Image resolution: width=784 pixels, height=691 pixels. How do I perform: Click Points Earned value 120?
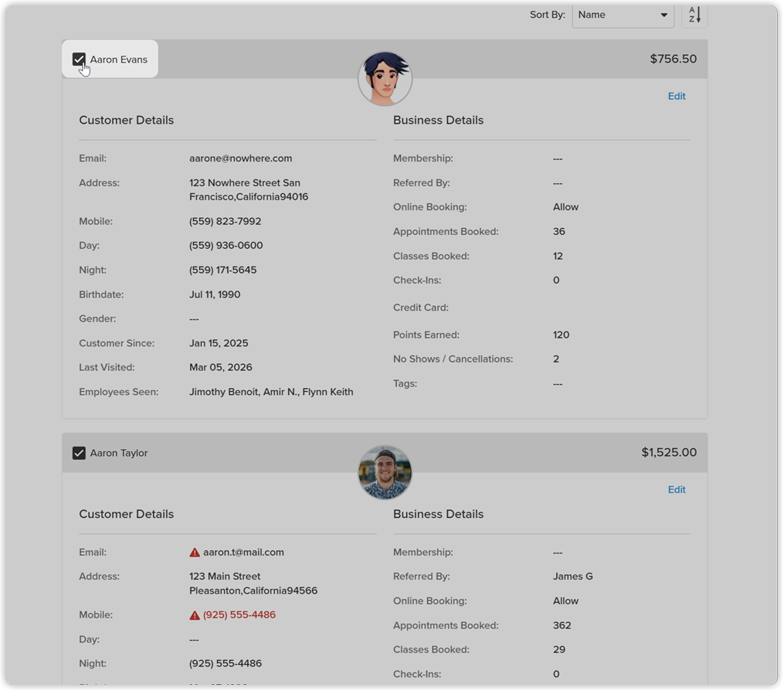click(561, 335)
